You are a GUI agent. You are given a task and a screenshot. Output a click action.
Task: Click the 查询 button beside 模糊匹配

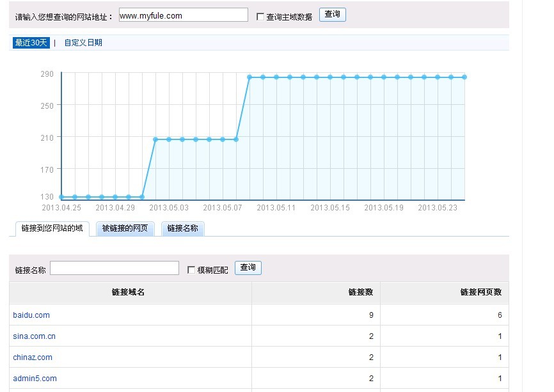[248, 268]
